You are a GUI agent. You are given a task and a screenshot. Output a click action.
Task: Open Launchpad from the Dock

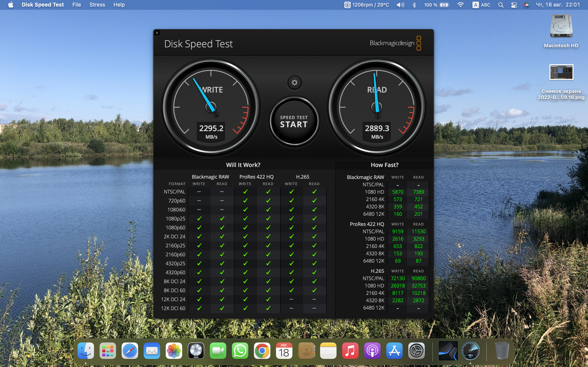tap(108, 350)
